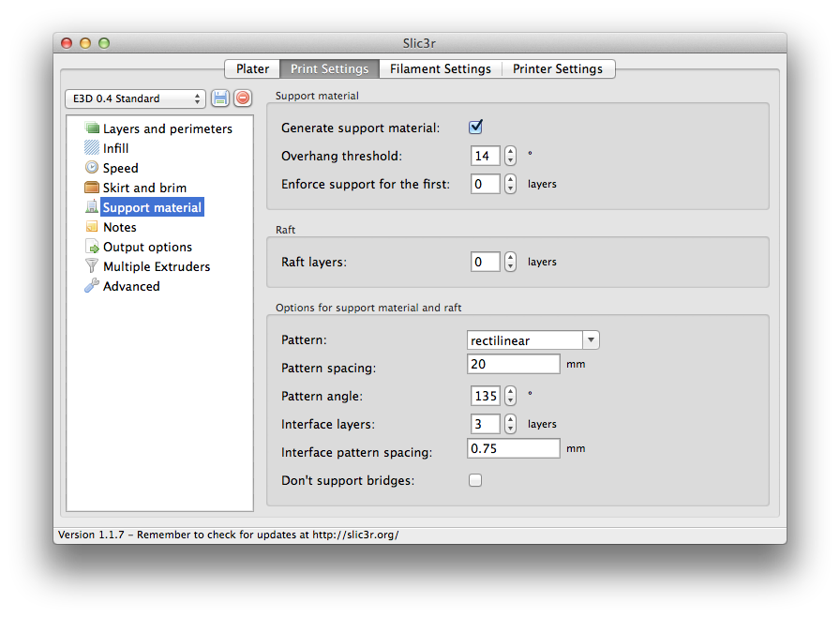Open the E3D 0.4 Standard preset dropdown

(136, 98)
